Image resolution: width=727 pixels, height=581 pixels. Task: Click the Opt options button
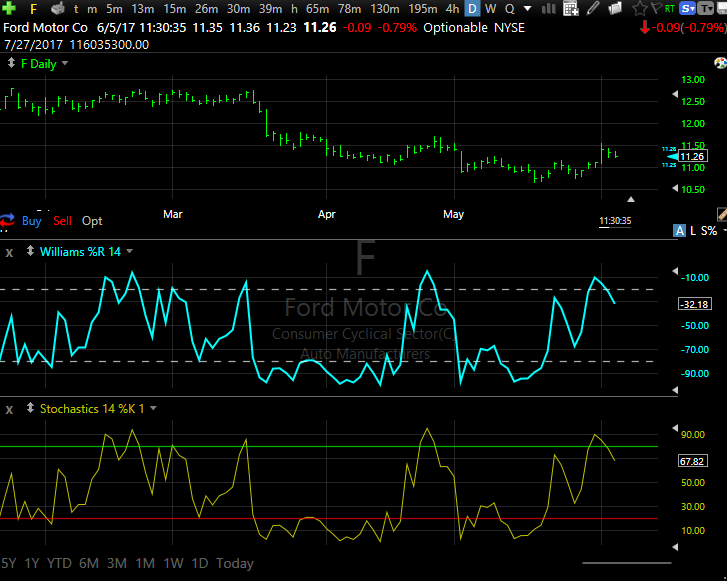point(92,221)
